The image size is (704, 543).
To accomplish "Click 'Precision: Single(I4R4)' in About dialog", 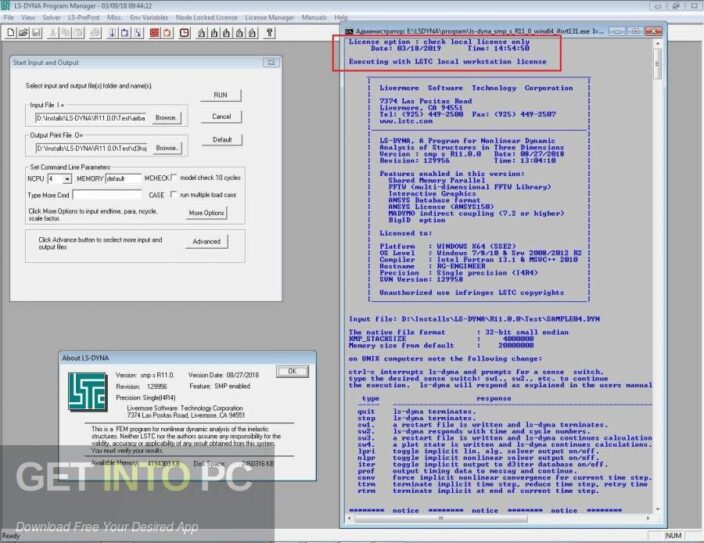I will (x=145, y=397).
